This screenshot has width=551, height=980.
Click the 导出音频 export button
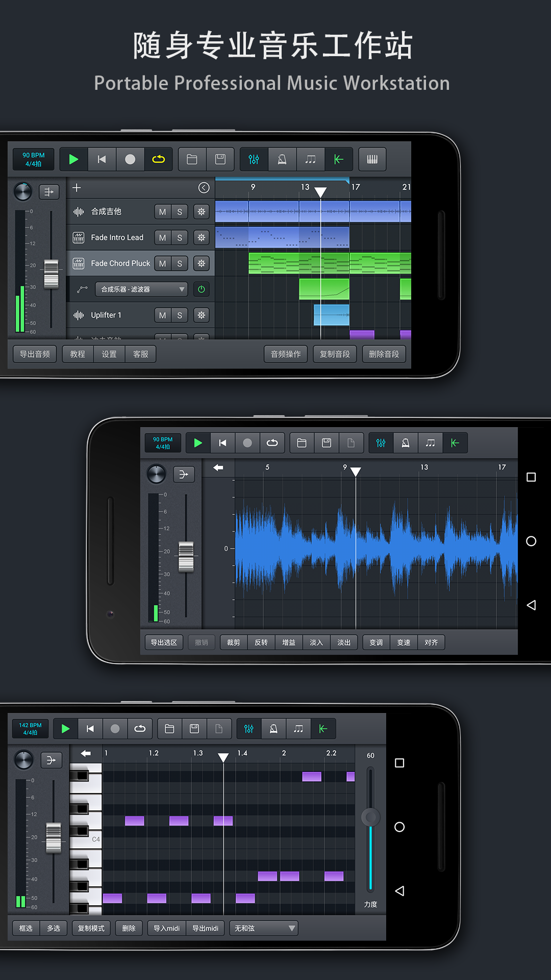coord(35,354)
